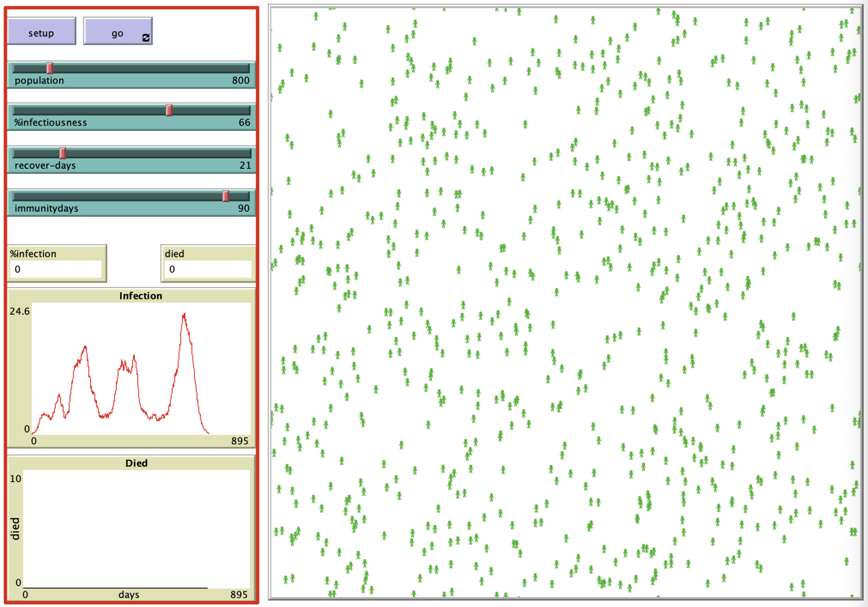Click the immunitydays slider label

[x=46, y=208]
